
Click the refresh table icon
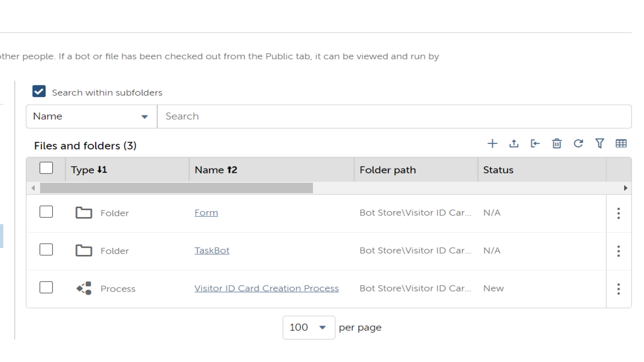point(578,144)
